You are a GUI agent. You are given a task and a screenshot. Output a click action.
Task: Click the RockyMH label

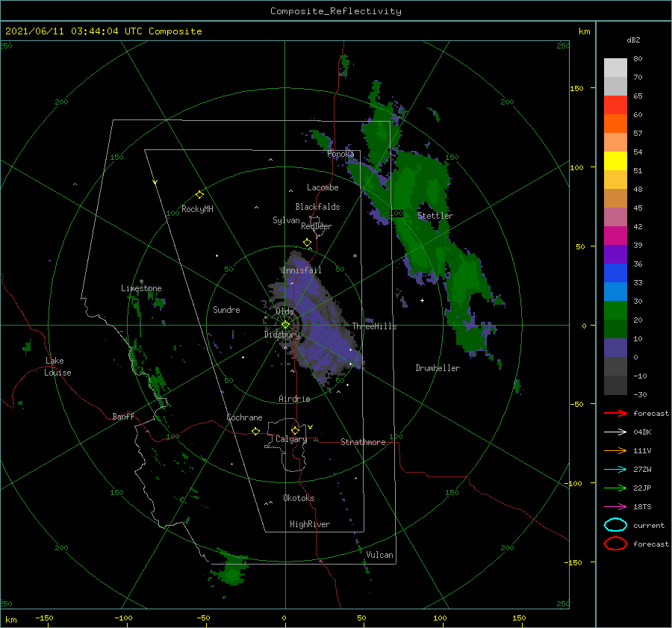coord(197,209)
